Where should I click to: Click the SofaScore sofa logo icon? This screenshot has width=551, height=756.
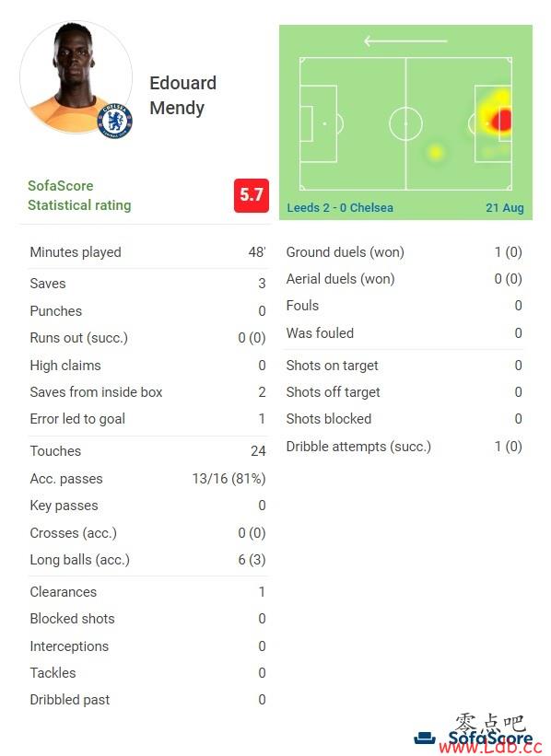coord(425,738)
